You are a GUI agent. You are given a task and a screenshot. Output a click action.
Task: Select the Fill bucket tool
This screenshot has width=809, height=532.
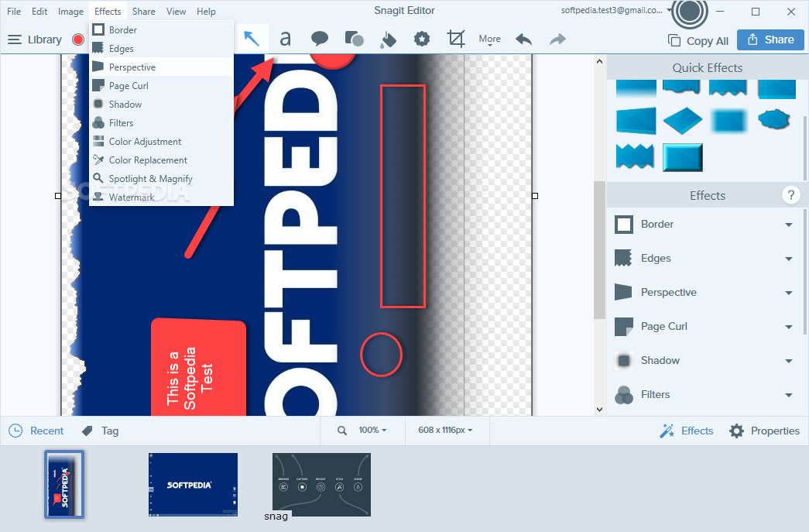point(388,39)
